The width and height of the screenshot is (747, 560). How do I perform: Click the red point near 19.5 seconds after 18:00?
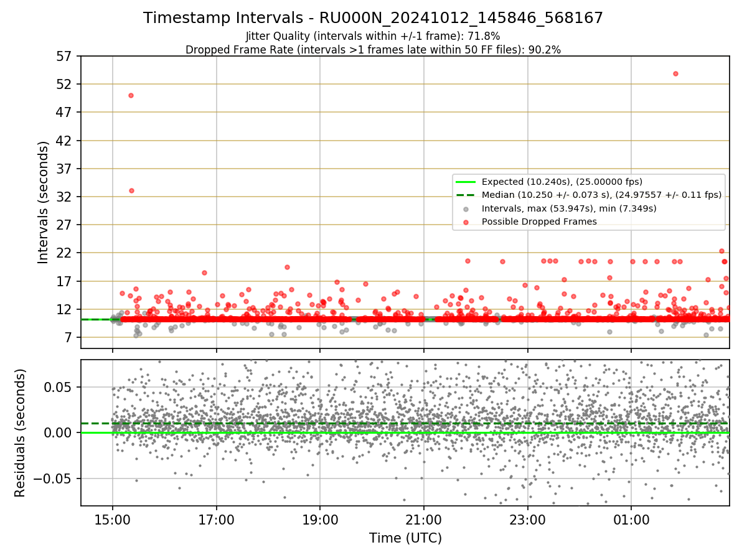point(287,267)
